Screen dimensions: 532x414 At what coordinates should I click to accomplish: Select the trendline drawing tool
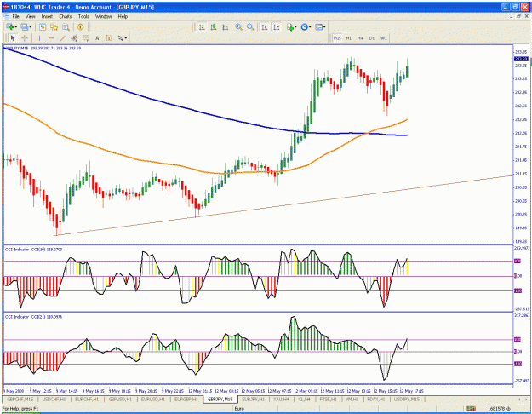(x=62, y=38)
